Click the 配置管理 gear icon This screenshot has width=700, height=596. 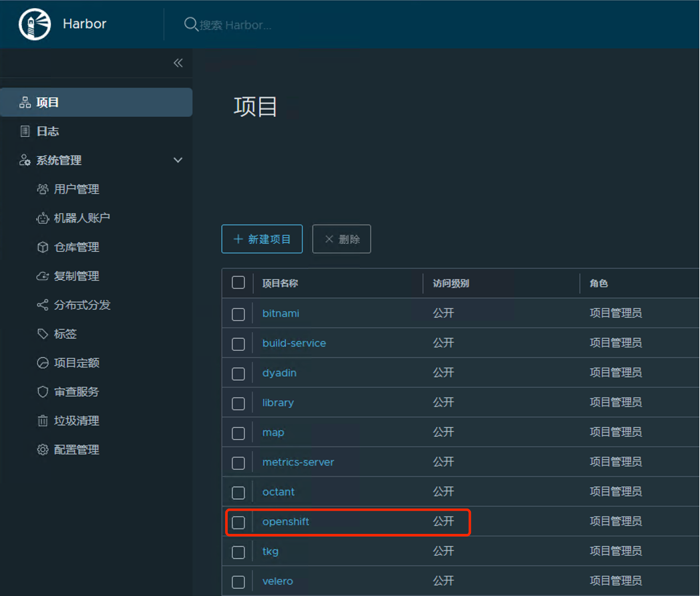point(42,450)
